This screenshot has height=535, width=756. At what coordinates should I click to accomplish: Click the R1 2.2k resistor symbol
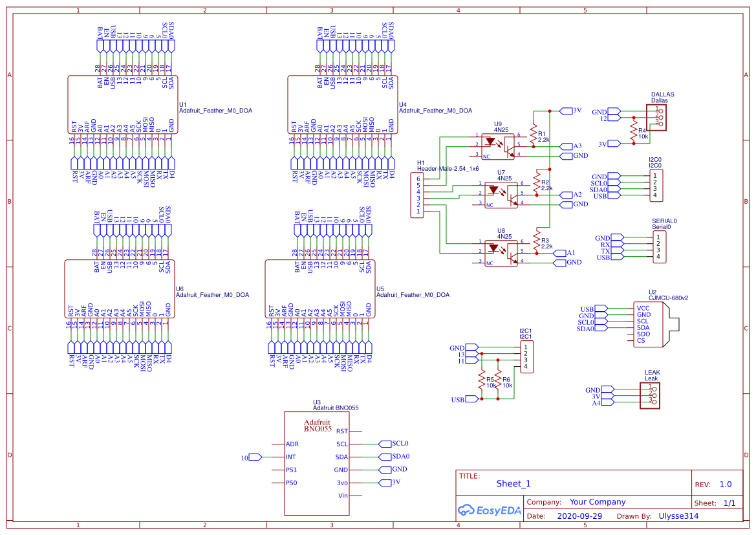534,135
